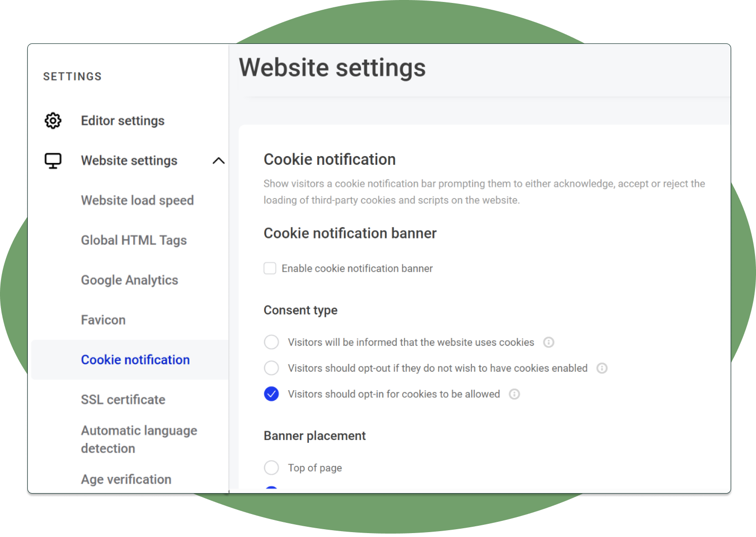Open SSL certificate settings
756x537 pixels.
[123, 399]
